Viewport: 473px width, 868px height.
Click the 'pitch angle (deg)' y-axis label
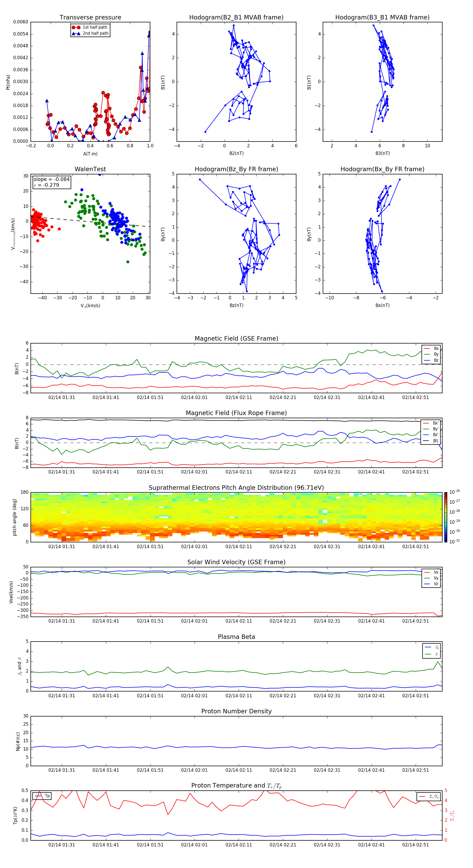click(x=14, y=517)
